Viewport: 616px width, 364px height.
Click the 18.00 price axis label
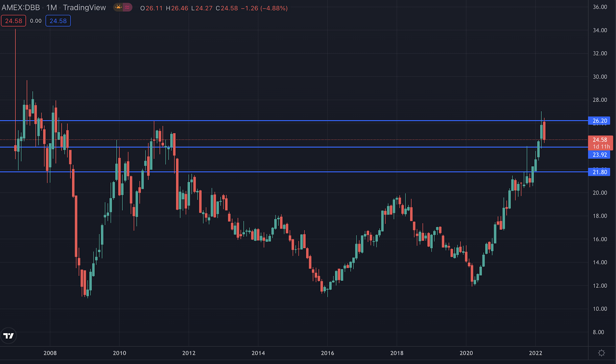click(600, 216)
